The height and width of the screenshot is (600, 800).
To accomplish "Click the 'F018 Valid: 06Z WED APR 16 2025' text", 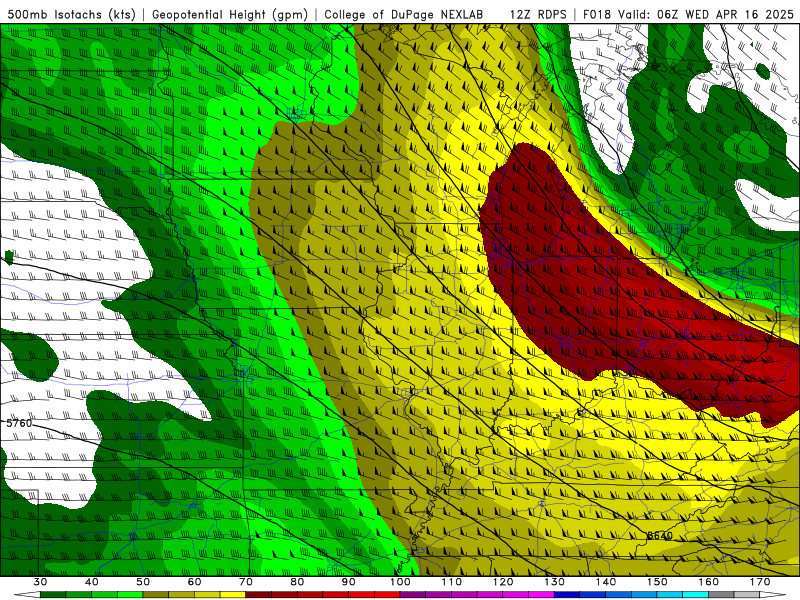I will pyautogui.click(x=688, y=14).
